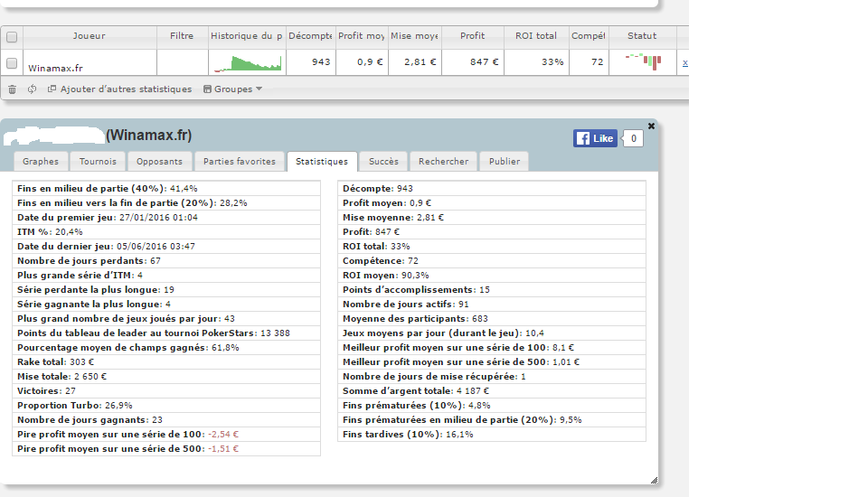Click 'Points d'accomplissements: 15' row
The image size is (868, 497).
pos(492,289)
